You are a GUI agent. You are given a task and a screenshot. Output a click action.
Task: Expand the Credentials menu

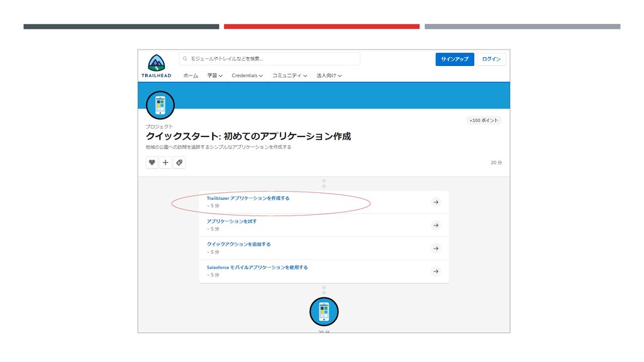point(247,75)
